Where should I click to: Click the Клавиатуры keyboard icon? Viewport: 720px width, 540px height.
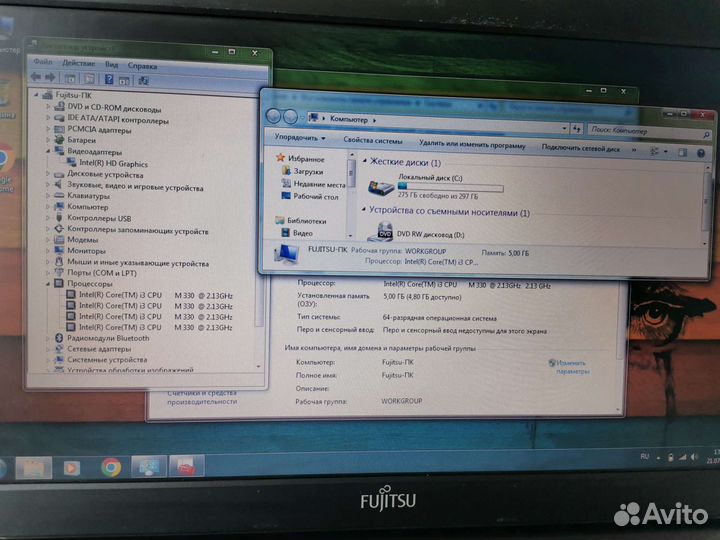59,196
